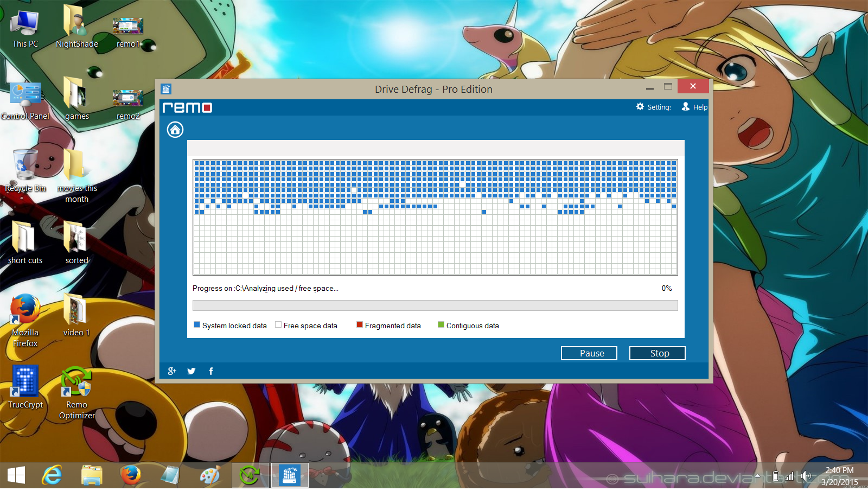Select the Recycle Bin icon

(x=25, y=171)
